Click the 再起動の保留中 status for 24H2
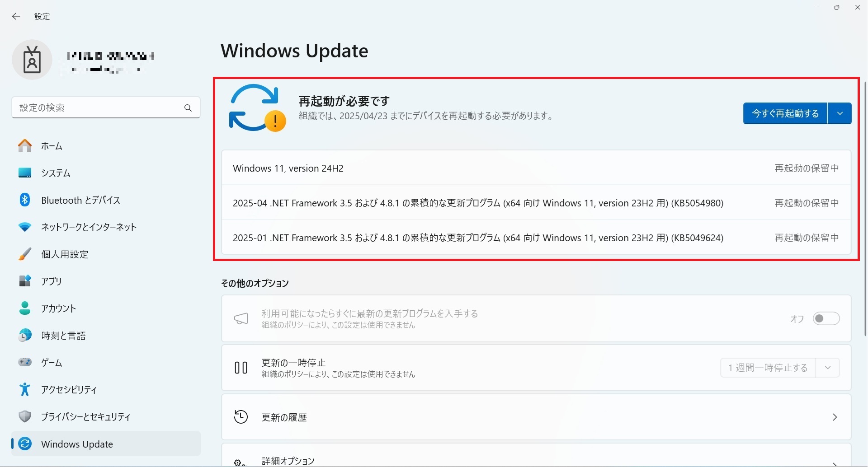 (807, 168)
